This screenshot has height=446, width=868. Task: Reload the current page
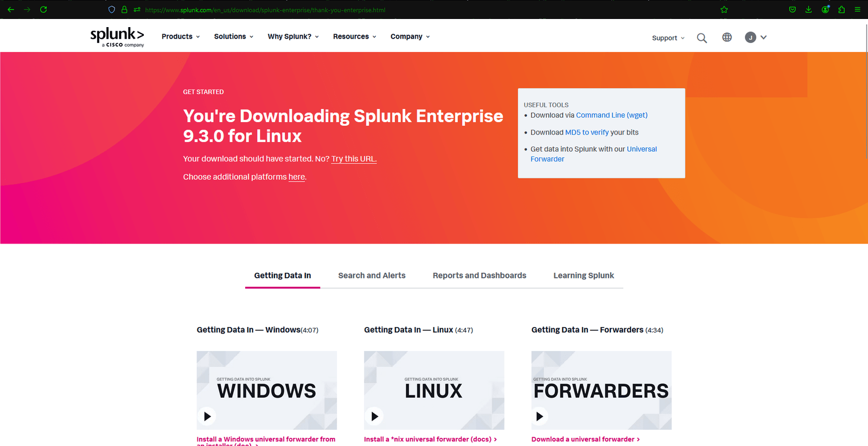point(43,10)
